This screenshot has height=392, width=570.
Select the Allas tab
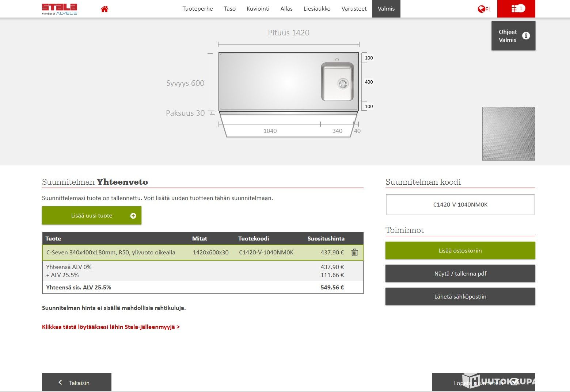pos(286,9)
